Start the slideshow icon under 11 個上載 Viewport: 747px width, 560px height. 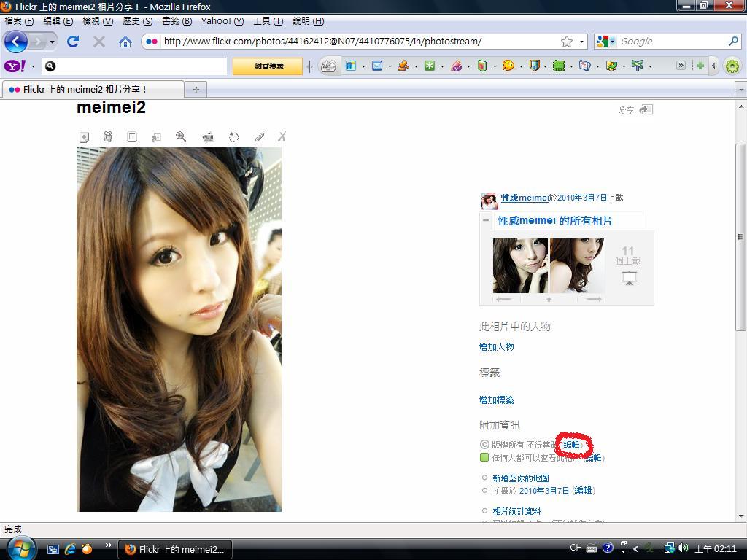pyautogui.click(x=630, y=278)
